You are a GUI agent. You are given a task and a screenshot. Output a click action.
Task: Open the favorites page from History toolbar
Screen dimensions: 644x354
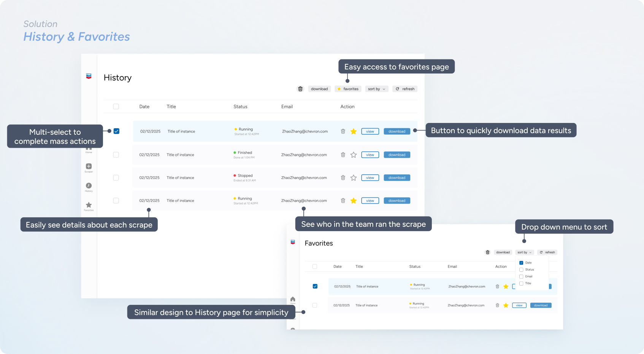click(348, 89)
